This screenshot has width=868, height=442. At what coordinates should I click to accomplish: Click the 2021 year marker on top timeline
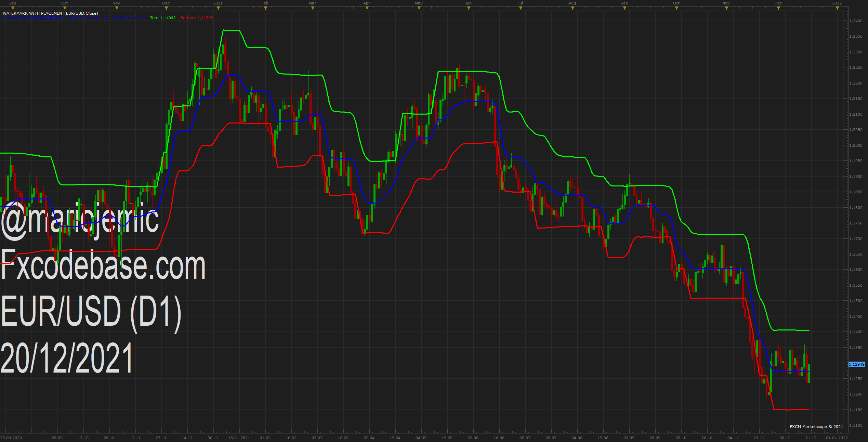(x=218, y=3)
